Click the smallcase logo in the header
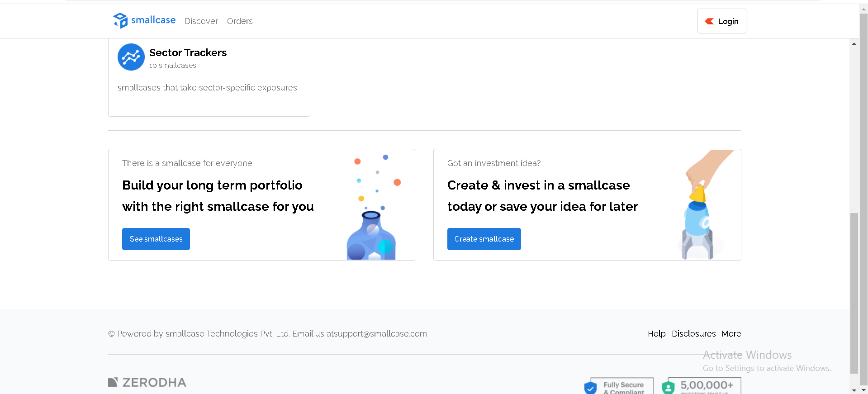This screenshot has width=868, height=394. point(144,20)
